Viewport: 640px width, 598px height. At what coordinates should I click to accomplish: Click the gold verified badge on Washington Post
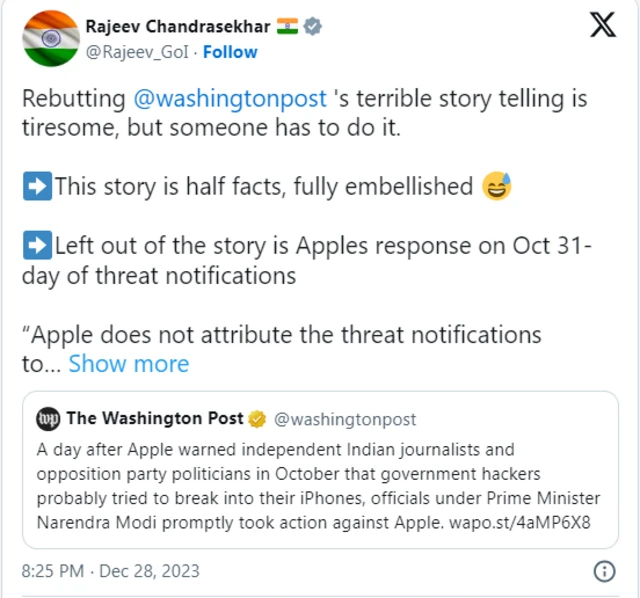point(256,419)
